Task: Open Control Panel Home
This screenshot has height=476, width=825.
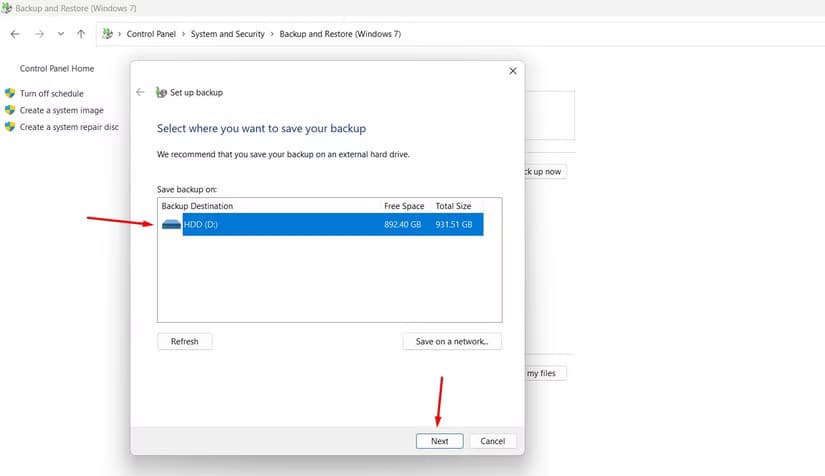Action: coord(57,68)
